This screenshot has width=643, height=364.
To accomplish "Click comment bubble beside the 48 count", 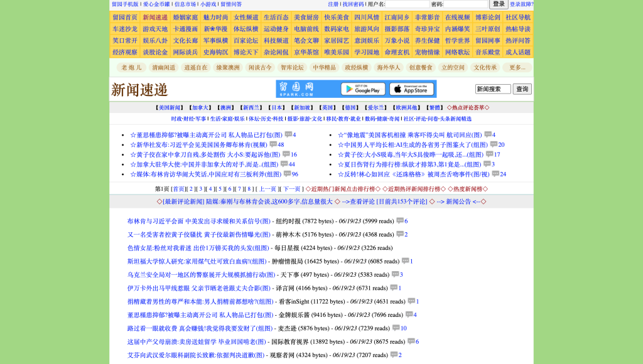I will click(x=273, y=144).
